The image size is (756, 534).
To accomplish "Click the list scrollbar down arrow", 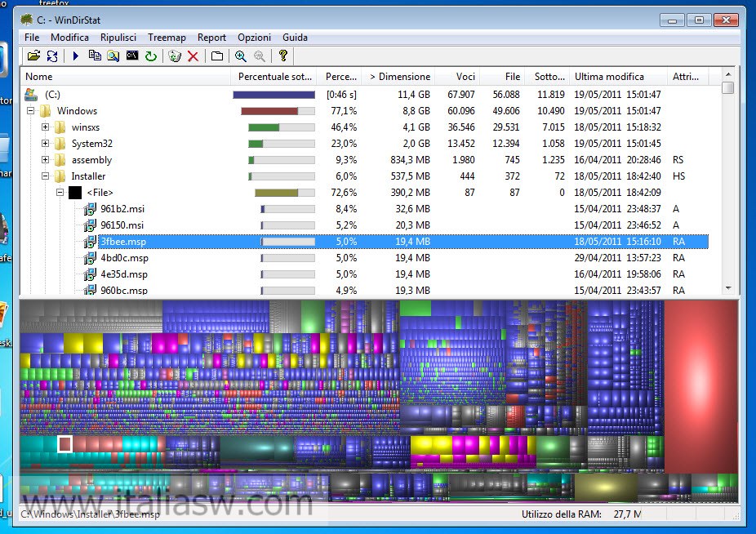I will click(x=728, y=288).
